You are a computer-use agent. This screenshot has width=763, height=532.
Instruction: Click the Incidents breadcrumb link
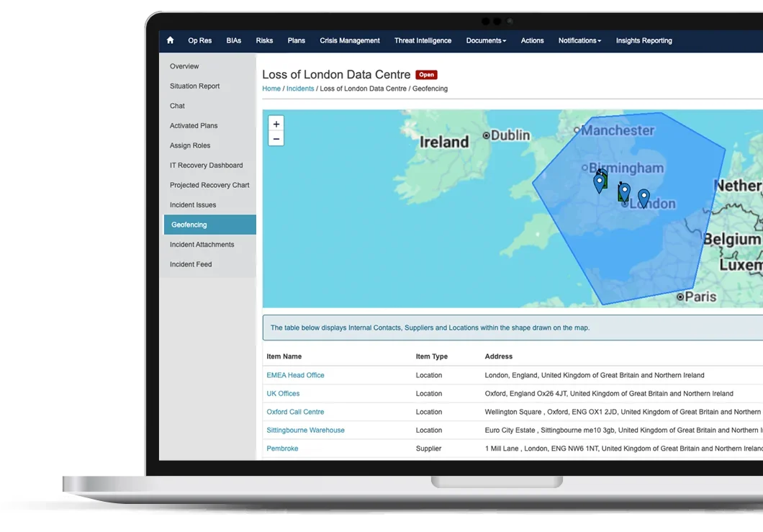300,88
